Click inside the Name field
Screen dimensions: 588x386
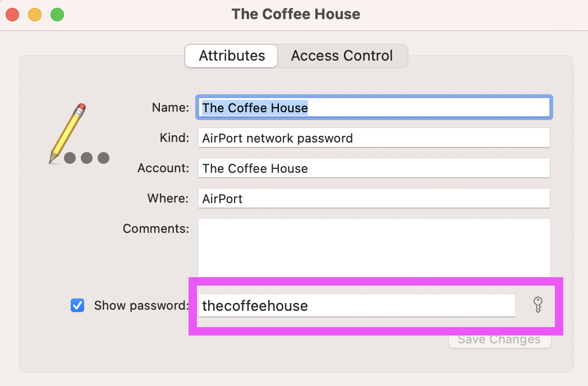coord(374,107)
